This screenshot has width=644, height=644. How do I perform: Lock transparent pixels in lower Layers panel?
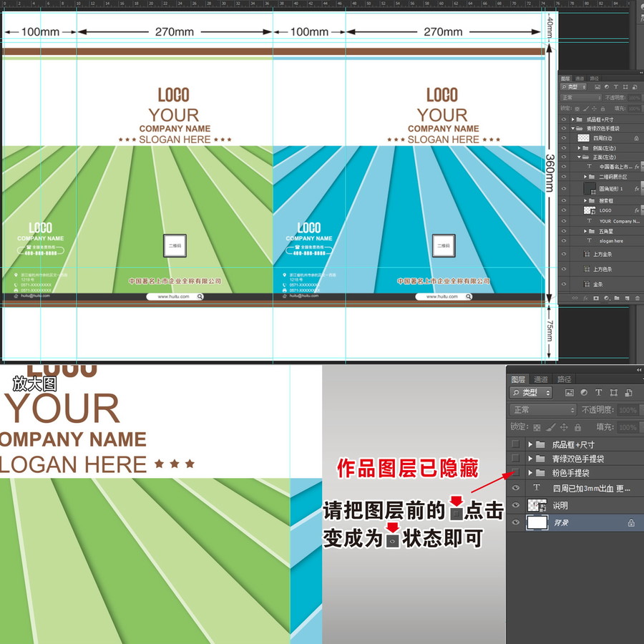tap(537, 428)
